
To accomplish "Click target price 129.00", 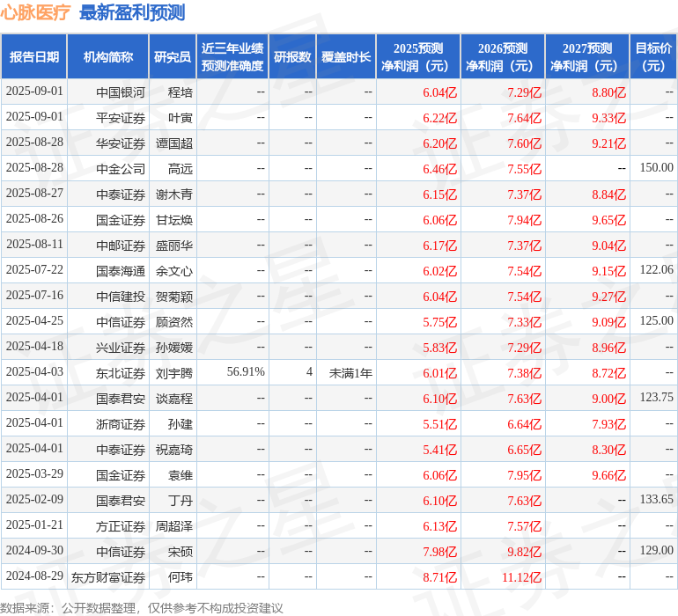I will coord(656,550).
